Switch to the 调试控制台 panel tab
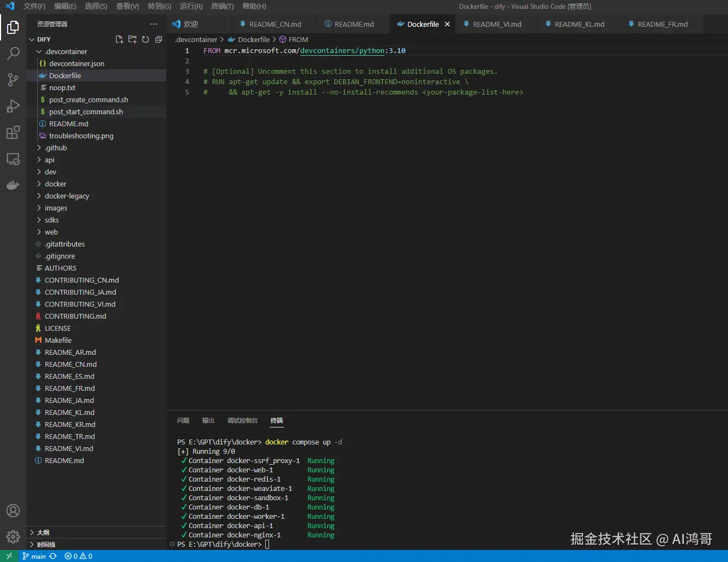Screen dimensions: 728x562 click(242, 420)
